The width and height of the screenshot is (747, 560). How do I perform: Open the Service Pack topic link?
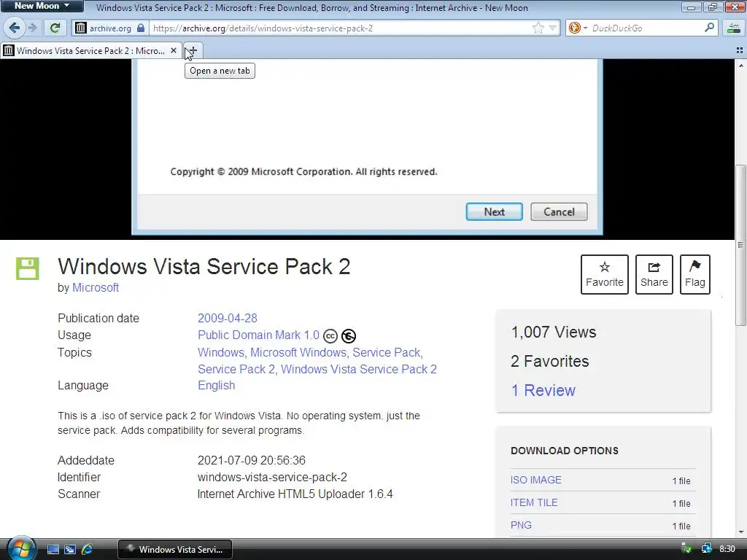click(387, 352)
